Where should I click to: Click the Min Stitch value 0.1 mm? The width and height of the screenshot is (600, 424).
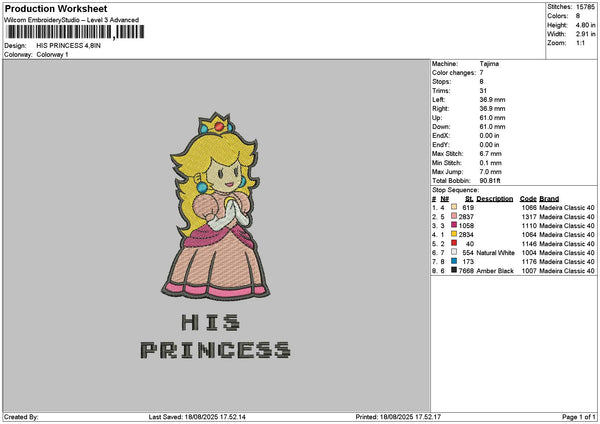click(x=490, y=163)
